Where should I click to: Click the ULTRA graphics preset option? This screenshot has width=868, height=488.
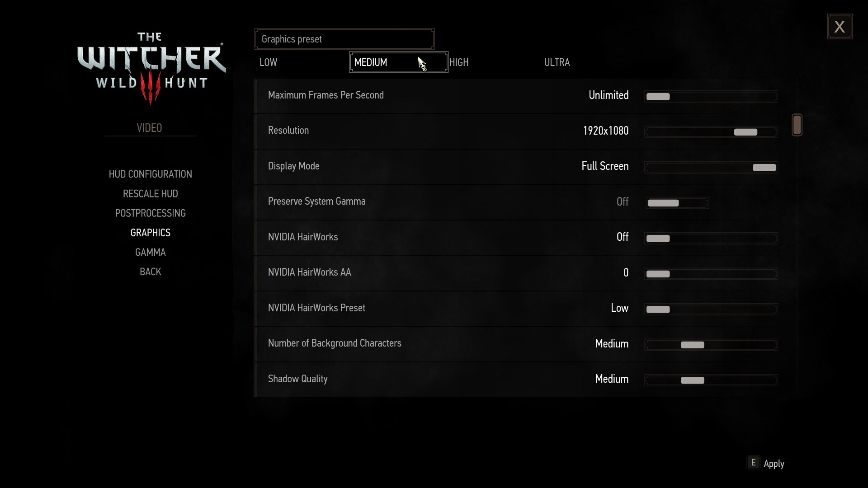557,62
